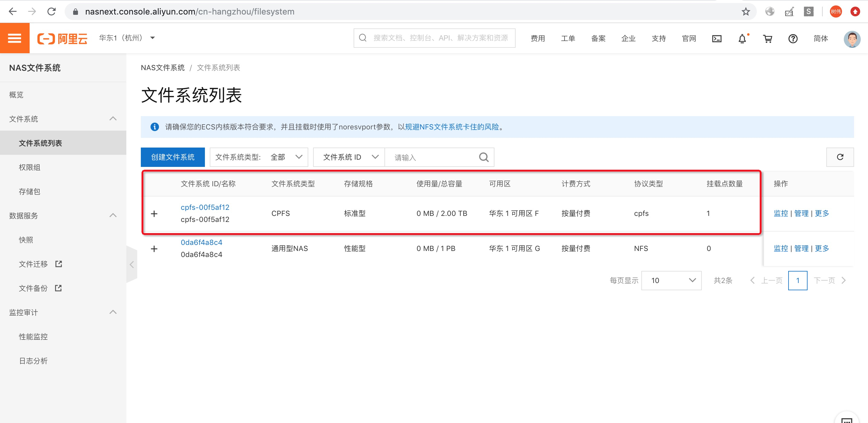
Task: Open 支持 in top navigation
Action: (x=659, y=38)
